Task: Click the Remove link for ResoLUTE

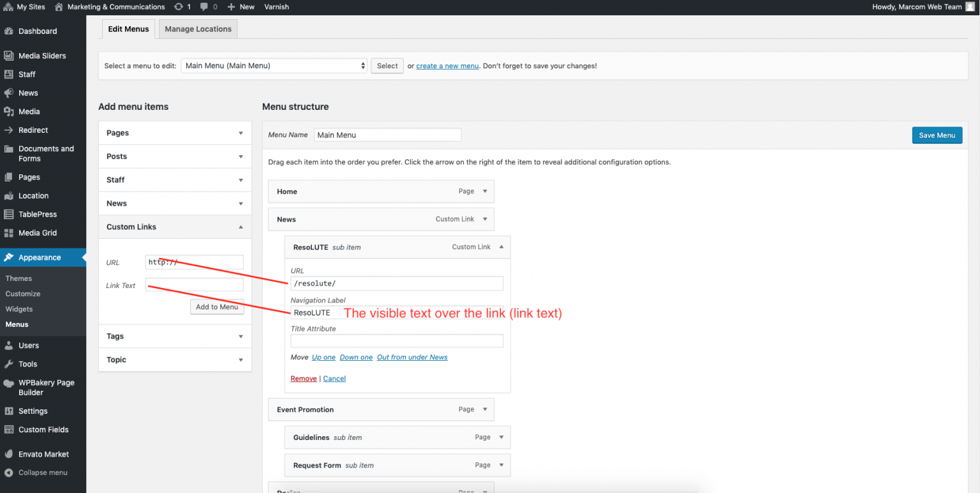Action: [x=303, y=379]
